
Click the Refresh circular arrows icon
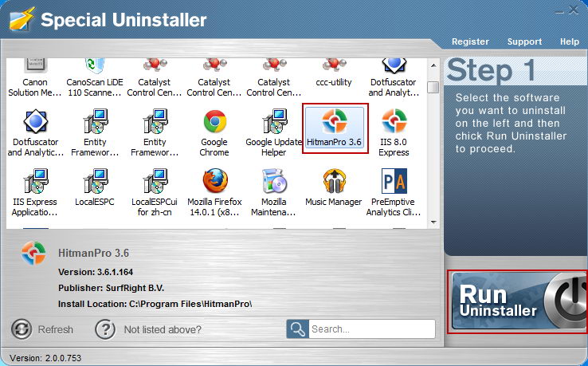coord(22,329)
